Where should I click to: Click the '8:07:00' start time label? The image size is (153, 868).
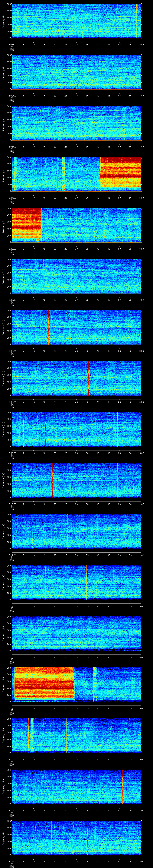[x=12, y=351]
